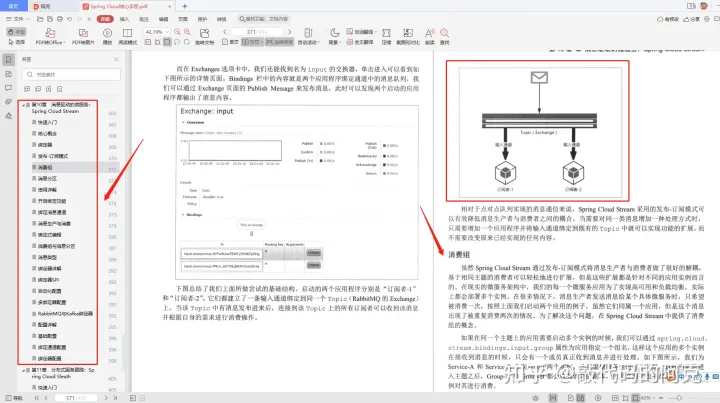
Task: Open bookmarks panel in left sidebar
Action: pyautogui.click(x=8, y=60)
